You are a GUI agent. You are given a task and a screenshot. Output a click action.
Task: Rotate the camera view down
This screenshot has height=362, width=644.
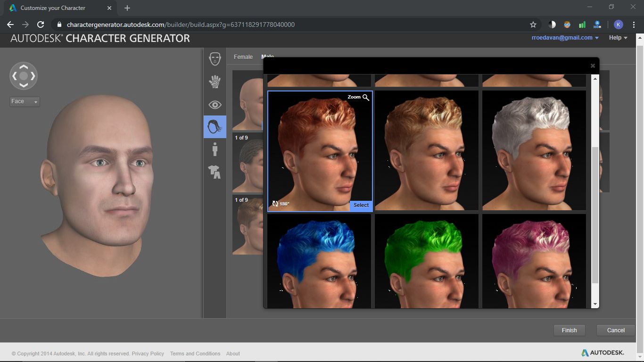tap(24, 85)
